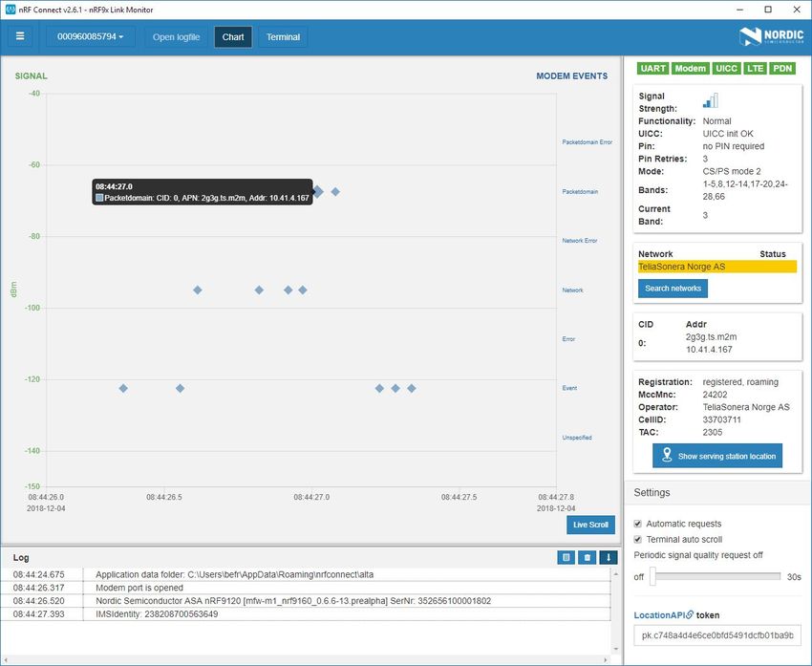812x666 pixels.
Task: Click the highlighted Packetdomain marker beside the tooltip
Action: 318,192
